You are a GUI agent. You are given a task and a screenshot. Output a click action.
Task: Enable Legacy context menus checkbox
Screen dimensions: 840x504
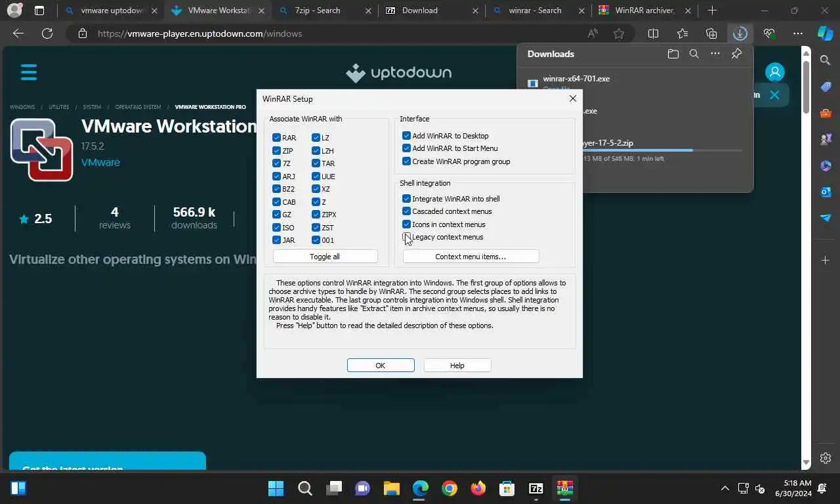[406, 237]
